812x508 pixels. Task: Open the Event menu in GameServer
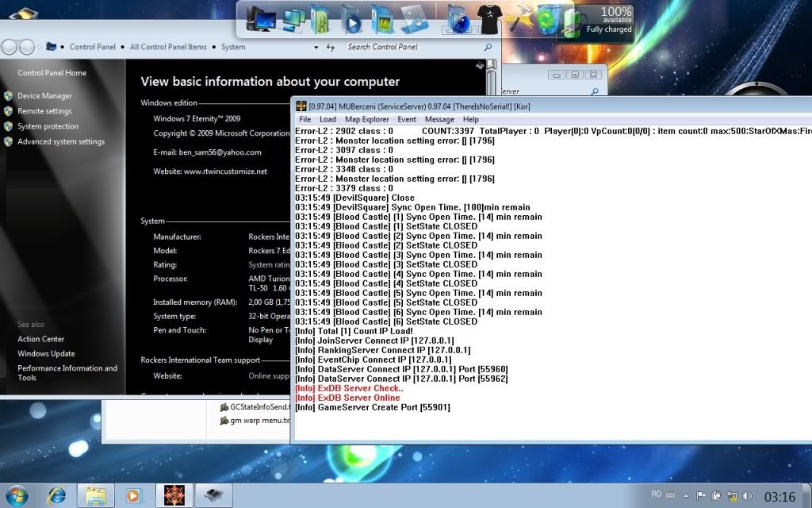click(407, 119)
